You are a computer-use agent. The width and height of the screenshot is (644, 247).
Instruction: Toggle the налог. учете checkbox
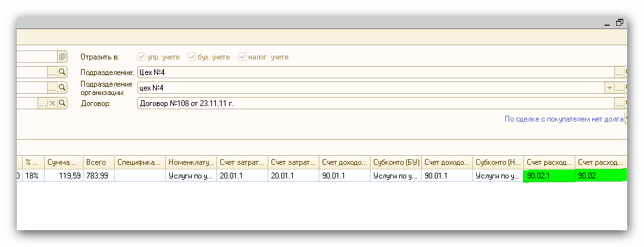(242, 56)
